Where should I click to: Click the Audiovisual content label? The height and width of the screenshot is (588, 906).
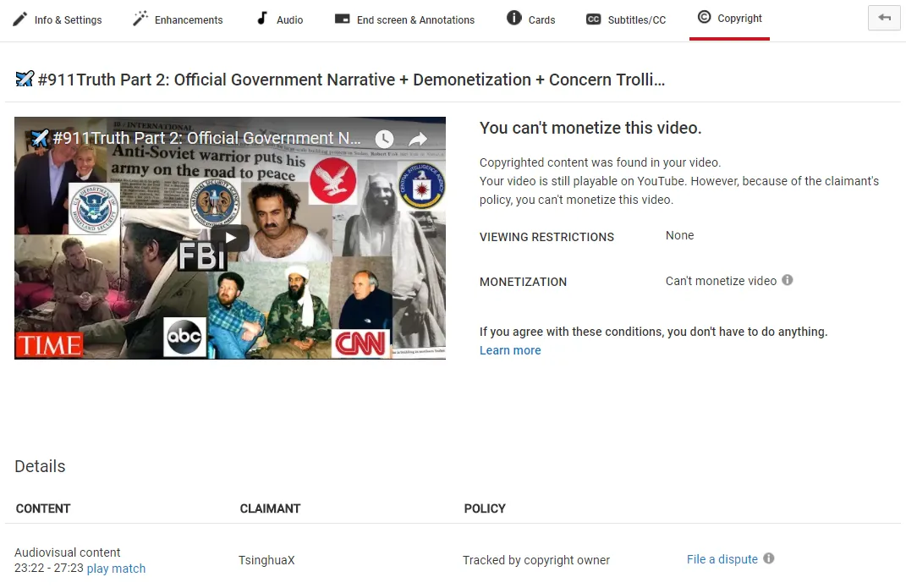pyautogui.click(x=68, y=552)
